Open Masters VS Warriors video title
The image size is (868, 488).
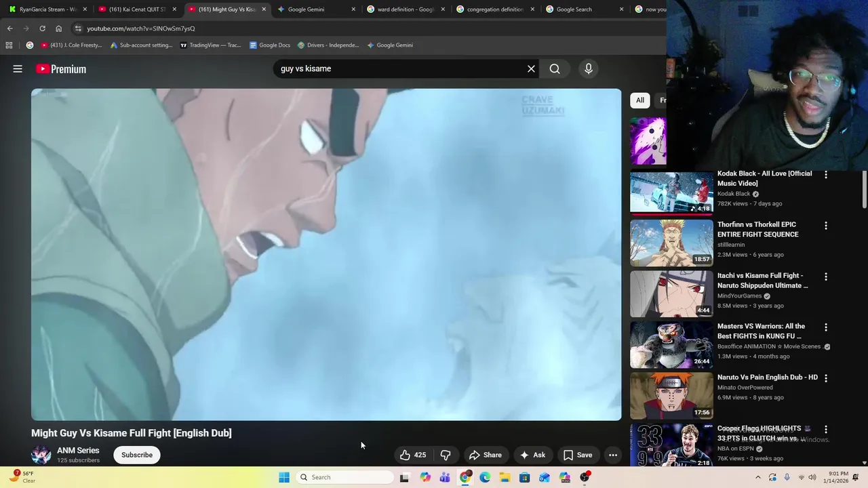point(761,331)
